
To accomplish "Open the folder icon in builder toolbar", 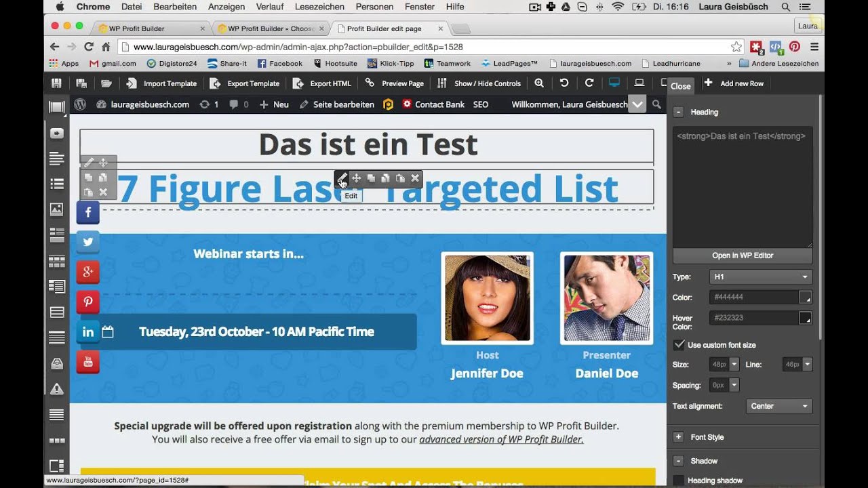I will pyautogui.click(x=106, y=83).
